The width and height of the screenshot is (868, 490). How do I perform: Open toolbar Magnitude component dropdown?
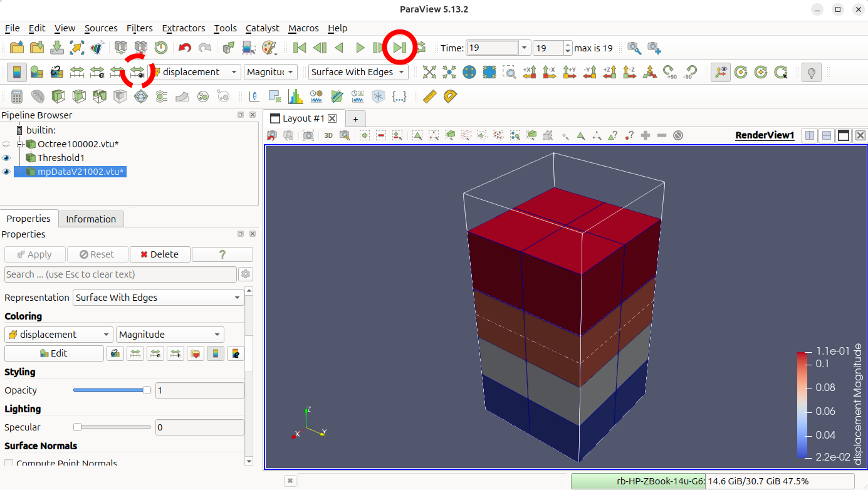270,72
